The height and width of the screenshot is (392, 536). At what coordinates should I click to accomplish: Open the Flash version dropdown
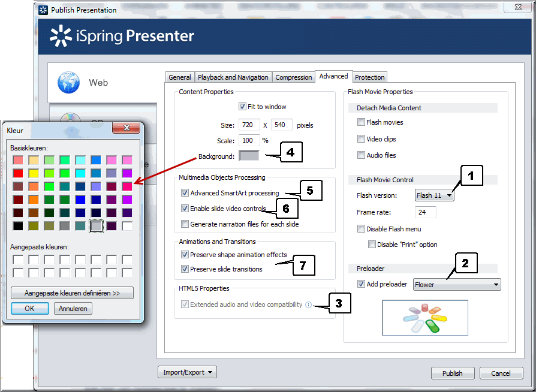pyautogui.click(x=435, y=195)
